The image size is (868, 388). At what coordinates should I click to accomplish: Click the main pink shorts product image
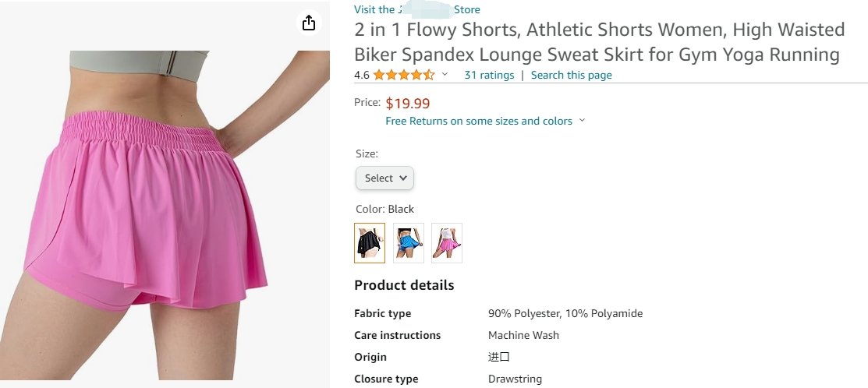[x=165, y=214]
